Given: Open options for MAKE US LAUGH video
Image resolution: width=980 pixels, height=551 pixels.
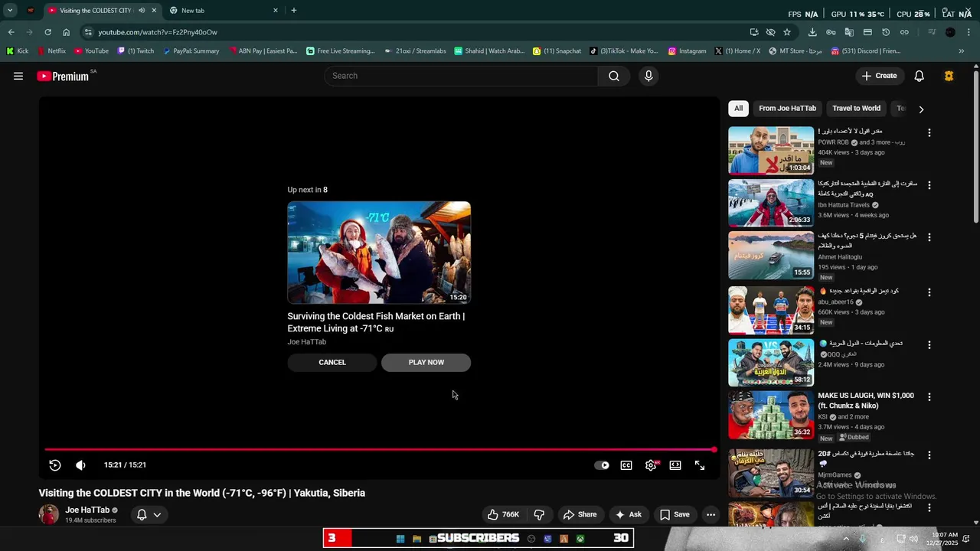Looking at the screenshot, I should point(929,397).
